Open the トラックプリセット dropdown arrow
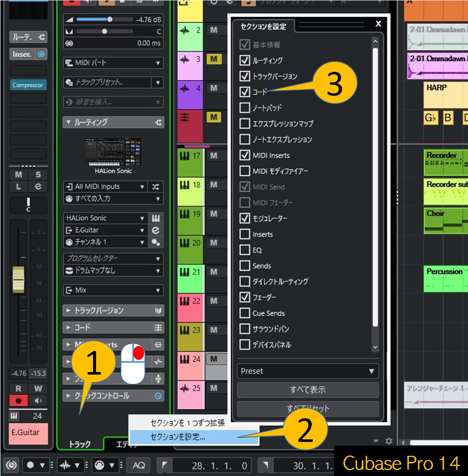468x476 pixels. (158, 82)
